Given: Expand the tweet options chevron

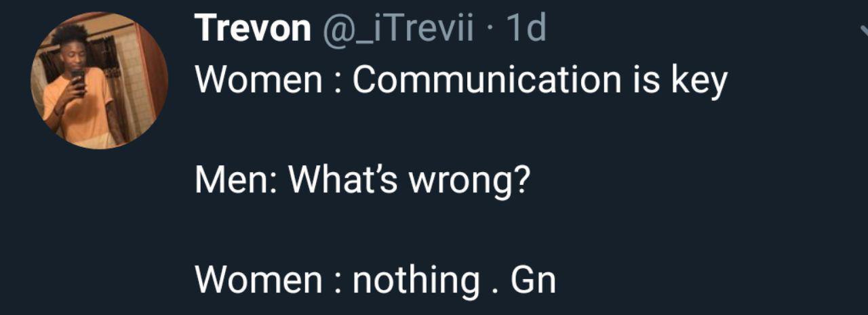Looking at the screenshot, I should click(x=863, y=30).
